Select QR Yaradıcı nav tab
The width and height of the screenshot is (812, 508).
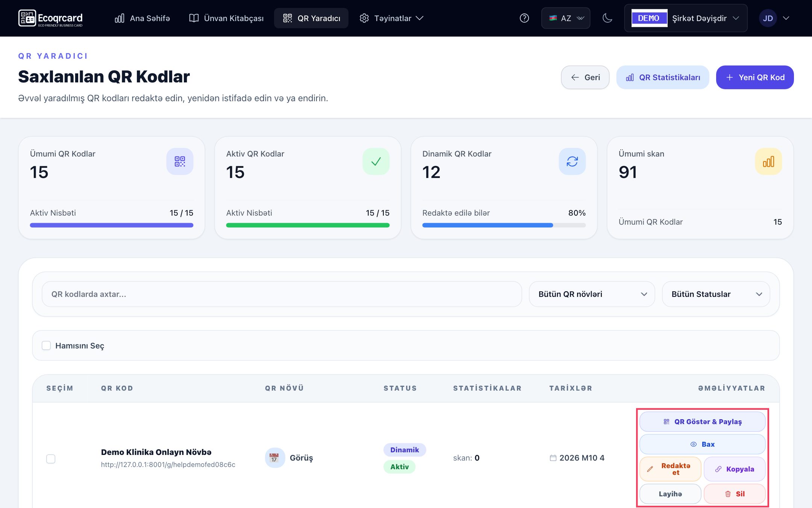[311, 18]
